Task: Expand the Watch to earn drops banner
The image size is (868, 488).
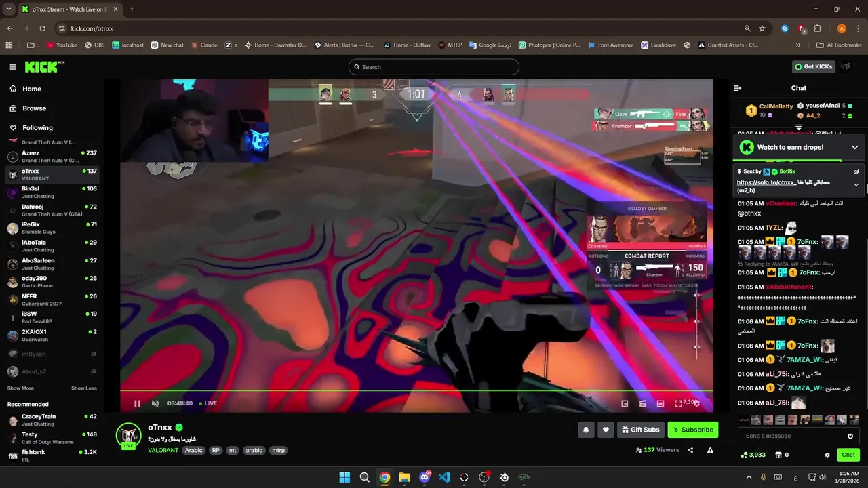Action: point(854,147)
